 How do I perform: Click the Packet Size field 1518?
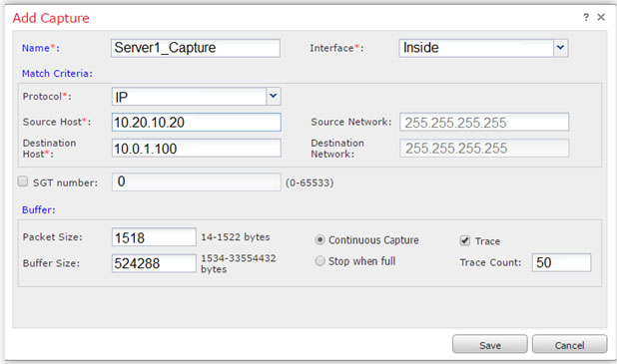pos(154,237)
